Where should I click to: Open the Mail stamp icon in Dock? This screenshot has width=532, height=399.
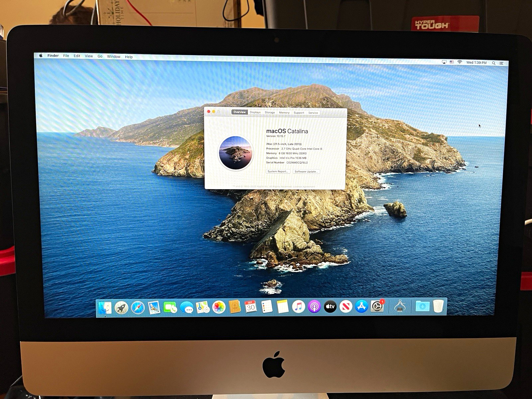(x=154, y=308)
